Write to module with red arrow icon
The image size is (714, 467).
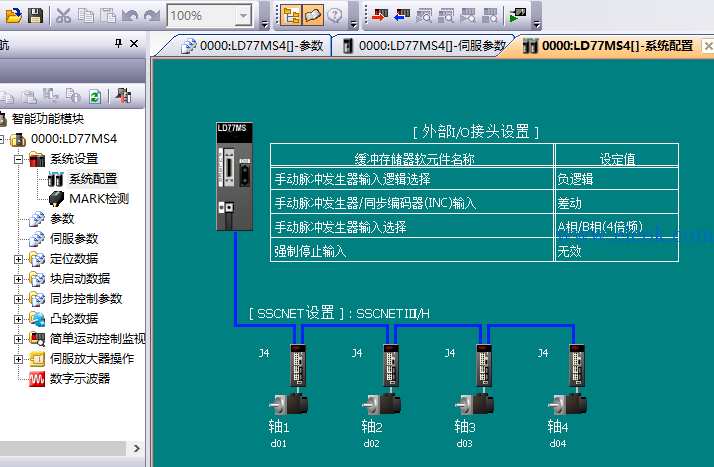[379, 15]
